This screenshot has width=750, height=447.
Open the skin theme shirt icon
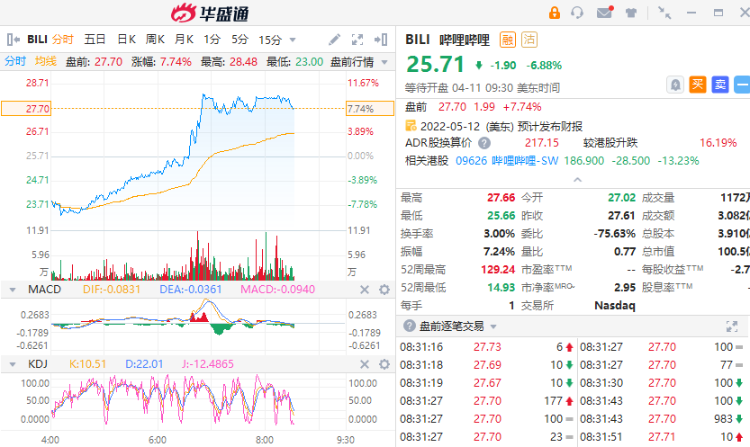(x=631, y=13)
